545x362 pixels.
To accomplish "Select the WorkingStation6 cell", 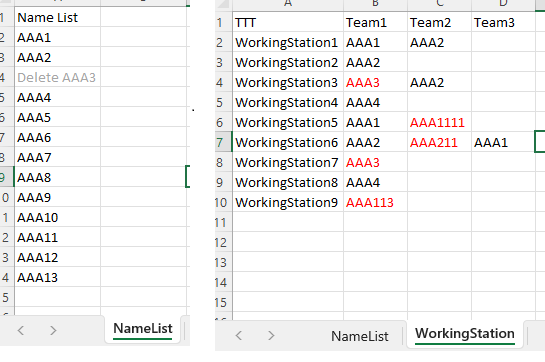I will pos(288,142).
